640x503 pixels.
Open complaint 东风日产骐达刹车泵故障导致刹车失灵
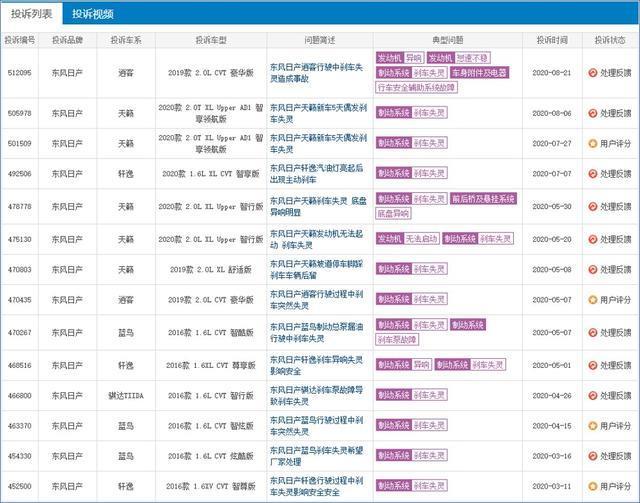[317, 396]
